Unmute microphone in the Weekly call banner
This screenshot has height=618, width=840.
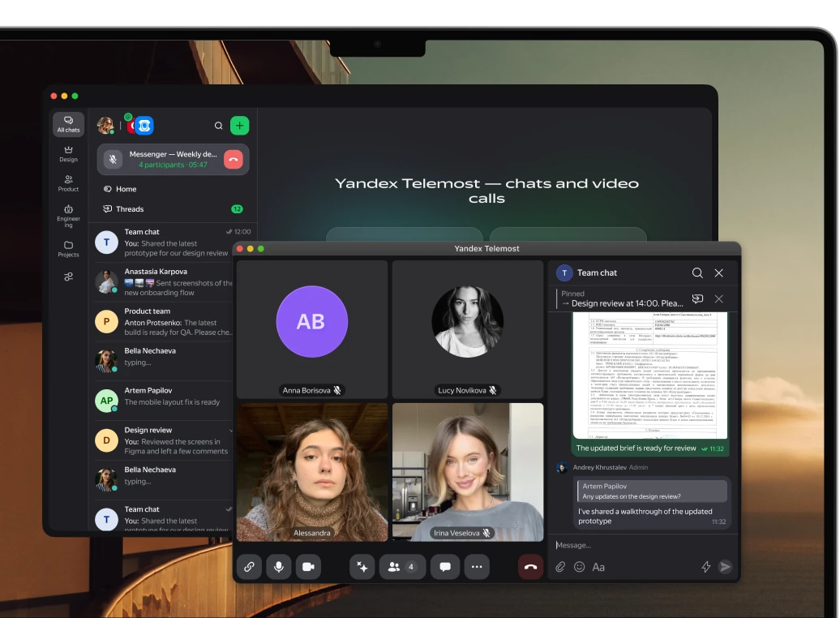[113, 159]
